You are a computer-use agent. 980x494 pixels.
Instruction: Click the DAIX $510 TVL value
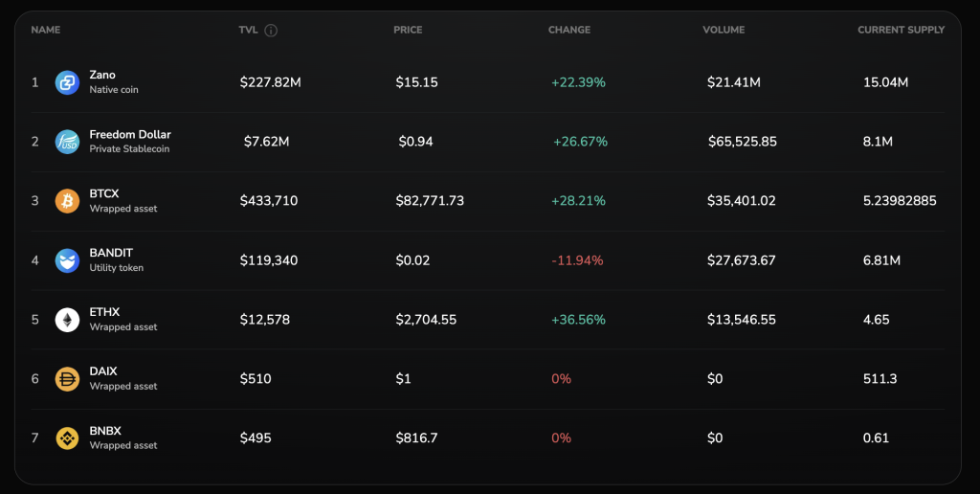pos(256,379)
